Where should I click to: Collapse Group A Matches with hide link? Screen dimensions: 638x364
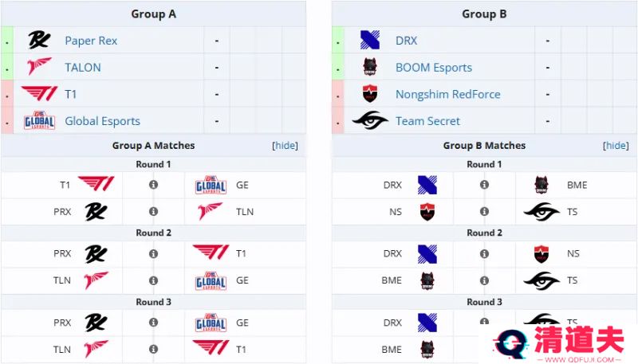[285, 146]
